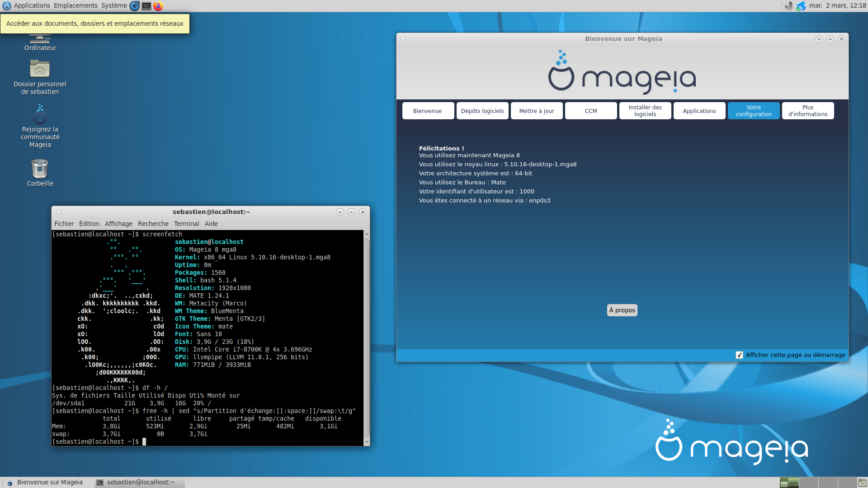Screen dimensions: 868x488
Task: Open the Édition menu in the terminal
Action: point(89,224)
